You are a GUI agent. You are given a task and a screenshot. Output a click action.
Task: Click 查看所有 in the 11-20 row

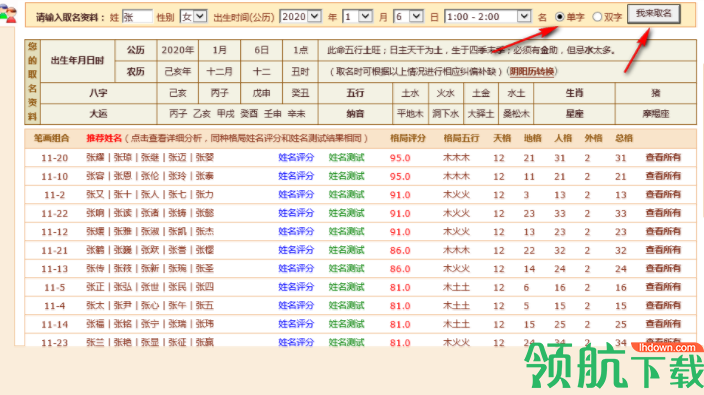click(x=663, y=158)
